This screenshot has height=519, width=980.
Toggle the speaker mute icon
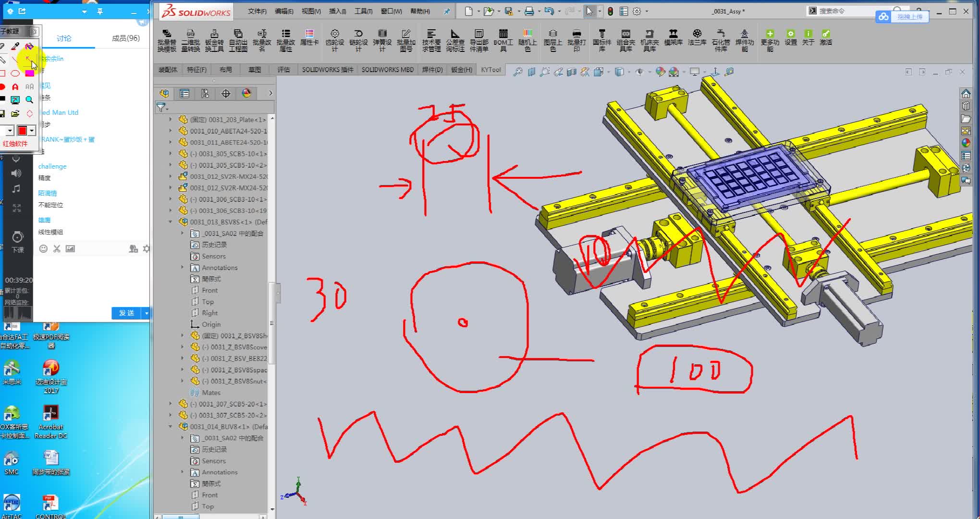(16, 173)
